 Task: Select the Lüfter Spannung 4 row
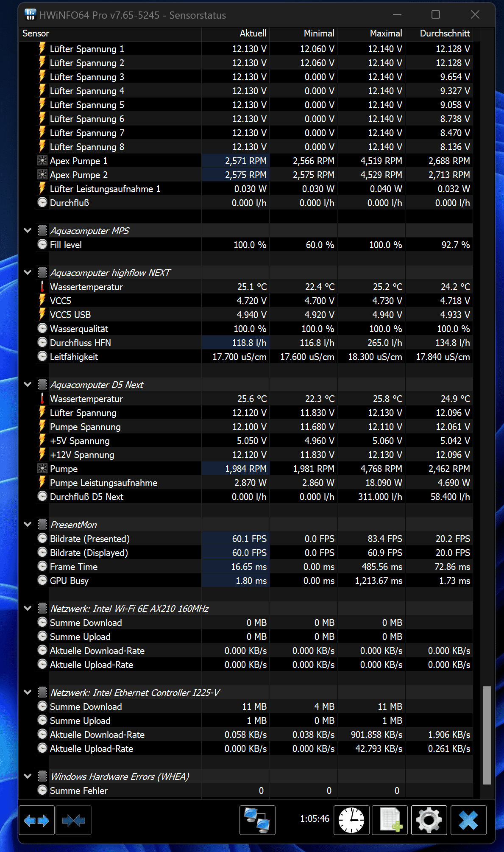254,91
